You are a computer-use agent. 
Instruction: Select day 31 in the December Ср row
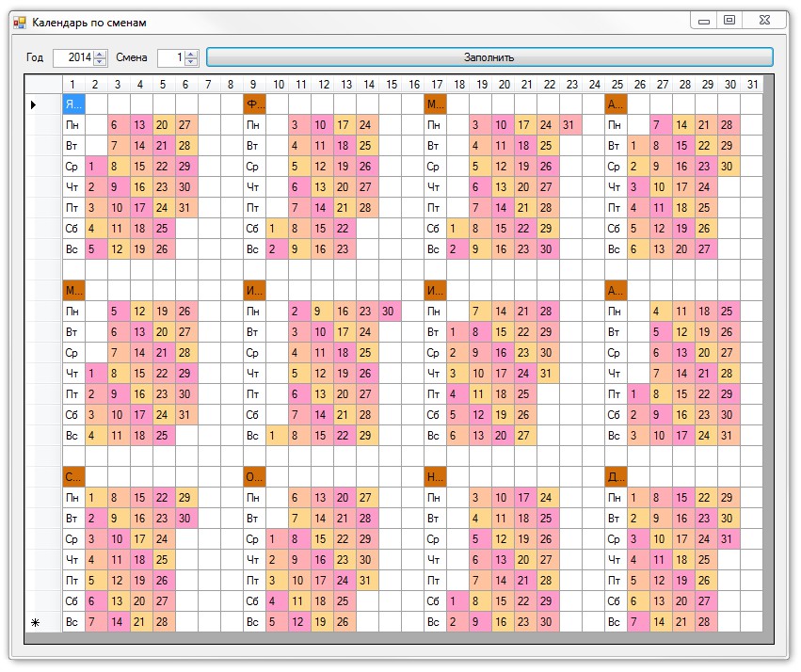coord(729,539)
